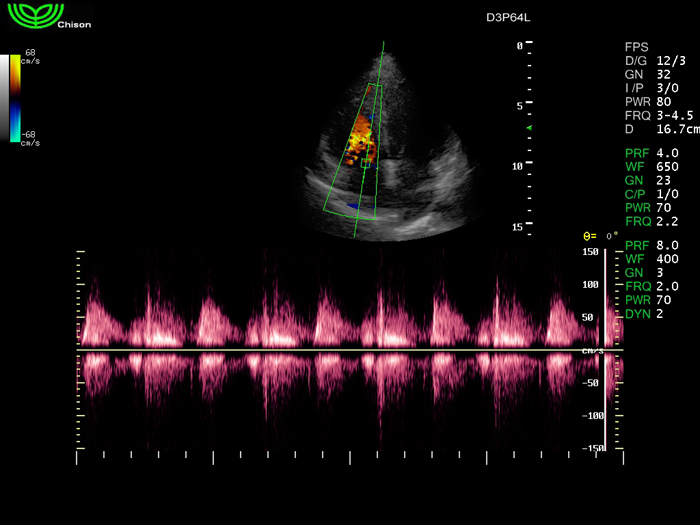Click the 10 cm depth scale marker
The width and height of the screenshot is (700, 525).
point(519,167)
